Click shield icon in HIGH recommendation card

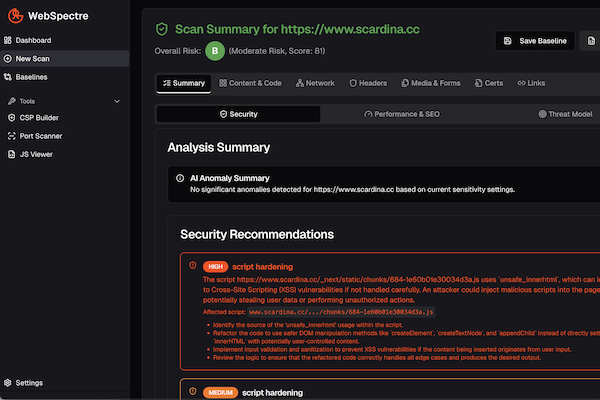coord(193,265)
